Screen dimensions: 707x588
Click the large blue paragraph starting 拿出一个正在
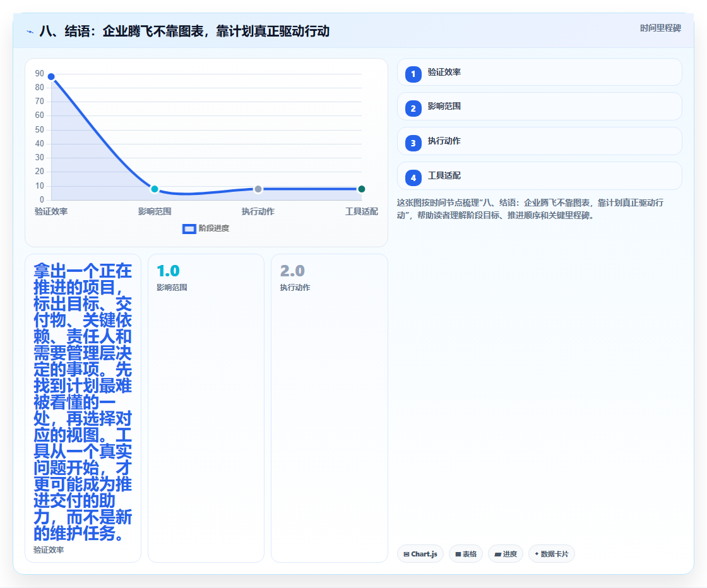[83, 402]
